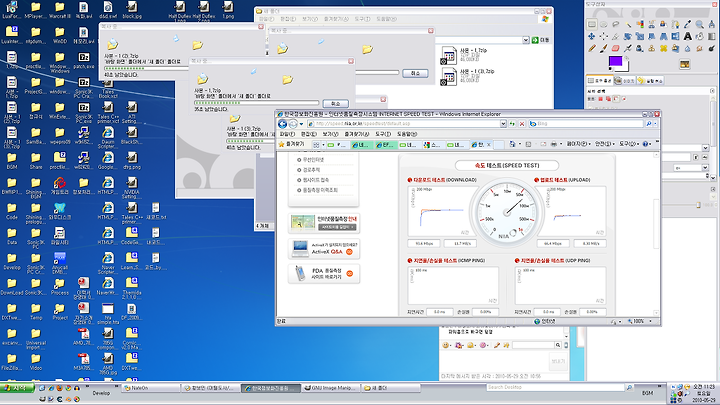This screenshot has height=405, width=720.
Task: Select the Paths tool in GIMP
Action: click(675, 24)
